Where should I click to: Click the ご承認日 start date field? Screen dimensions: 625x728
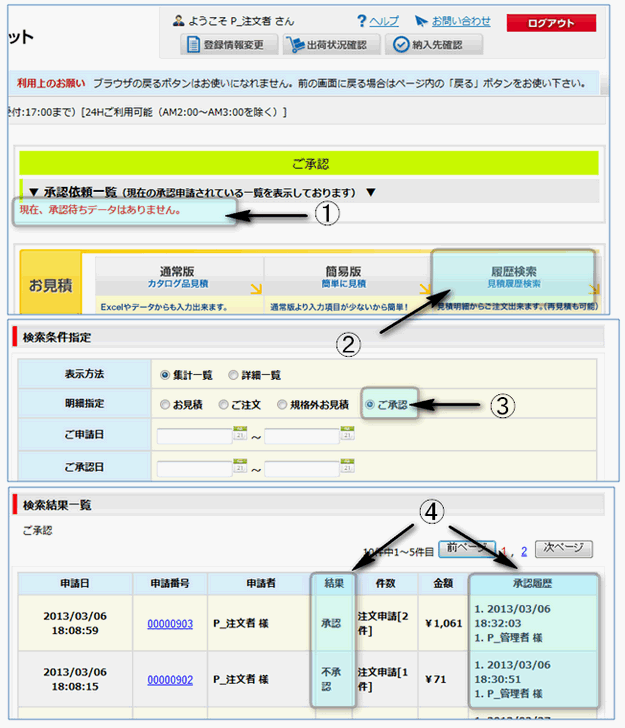coord(195,469)
